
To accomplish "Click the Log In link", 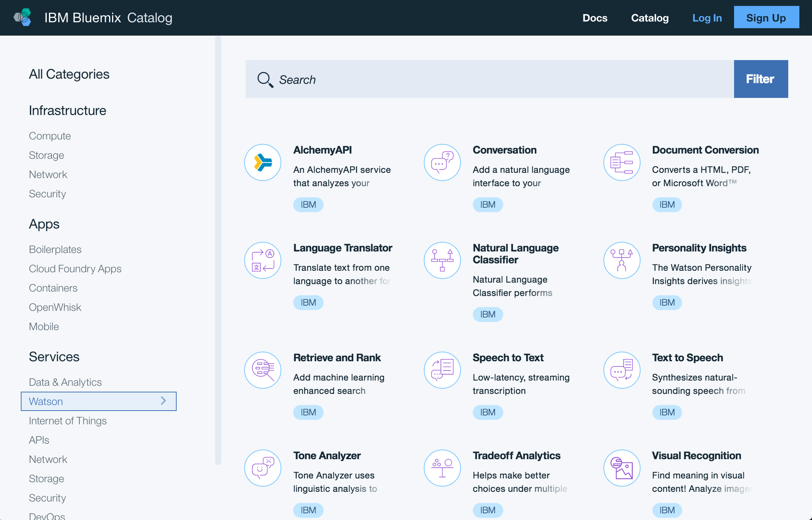I will pyautogui.click(x=707, y=18).
